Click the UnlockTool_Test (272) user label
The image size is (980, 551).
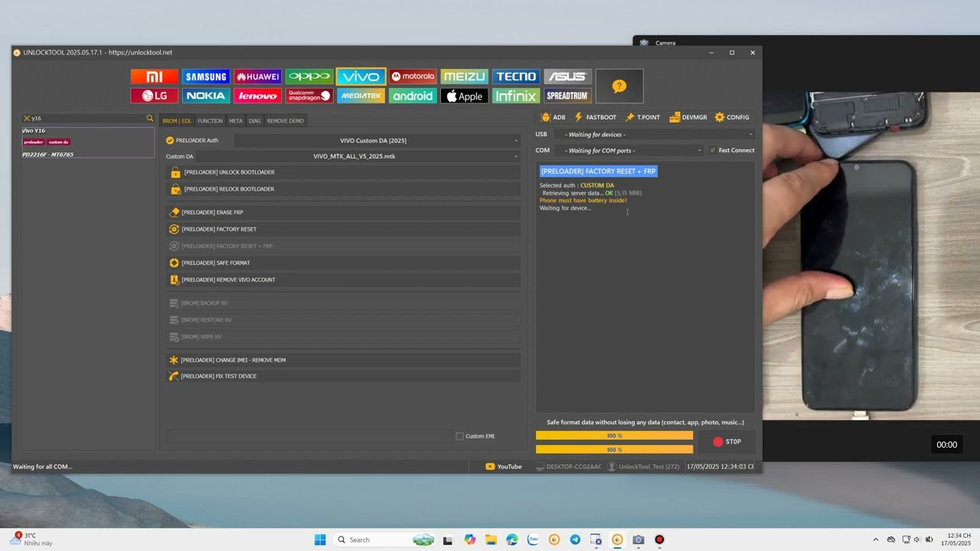click(644, 467)
